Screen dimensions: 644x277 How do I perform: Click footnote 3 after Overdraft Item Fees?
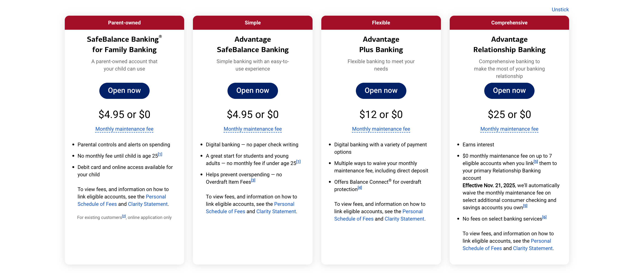click(253, 180)
